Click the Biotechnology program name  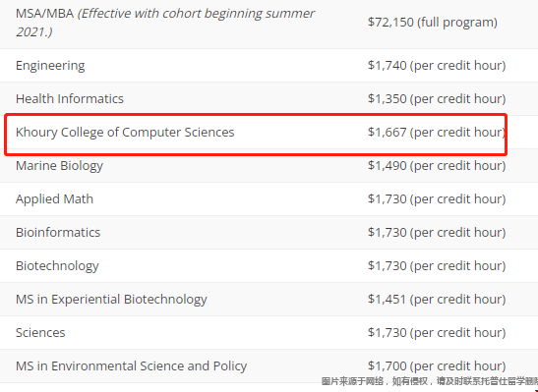tap(57, 266)
